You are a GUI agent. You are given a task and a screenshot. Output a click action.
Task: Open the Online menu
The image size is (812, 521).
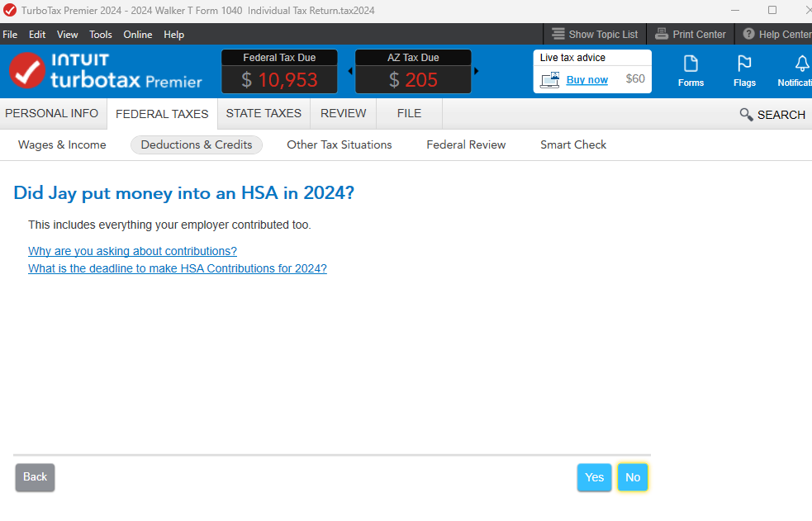[138, 34]
